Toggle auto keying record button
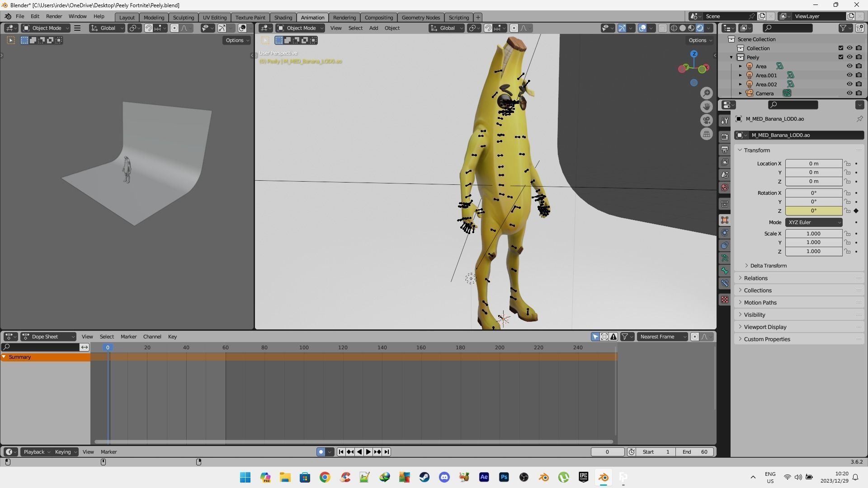The width and height of the screenshot is (868, 488). coord(321,452)
